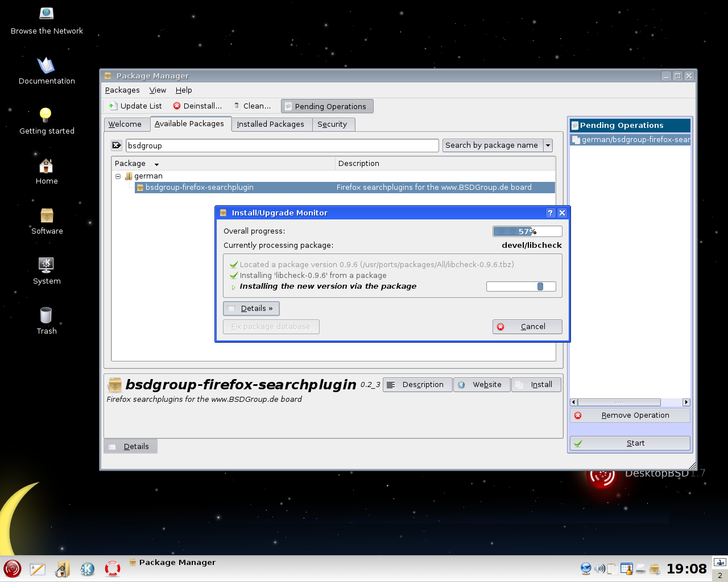Click the Remove Operation button
The height and width of the screenshot is (582, 728).
[x=630, y=415]
